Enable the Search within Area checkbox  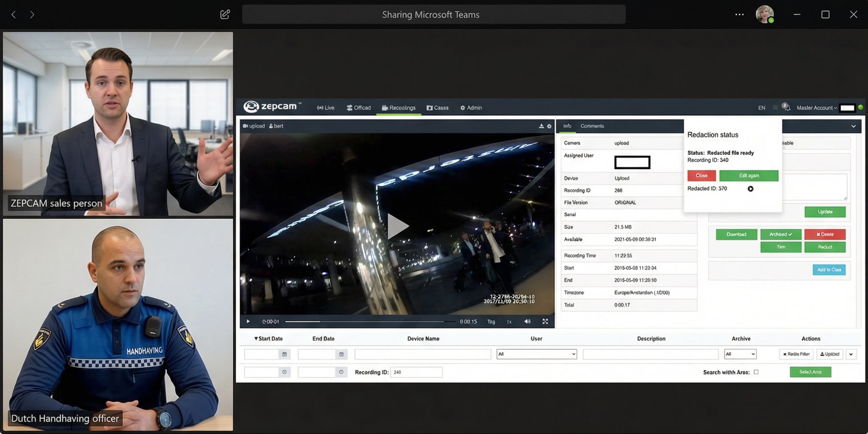(756, 372)
